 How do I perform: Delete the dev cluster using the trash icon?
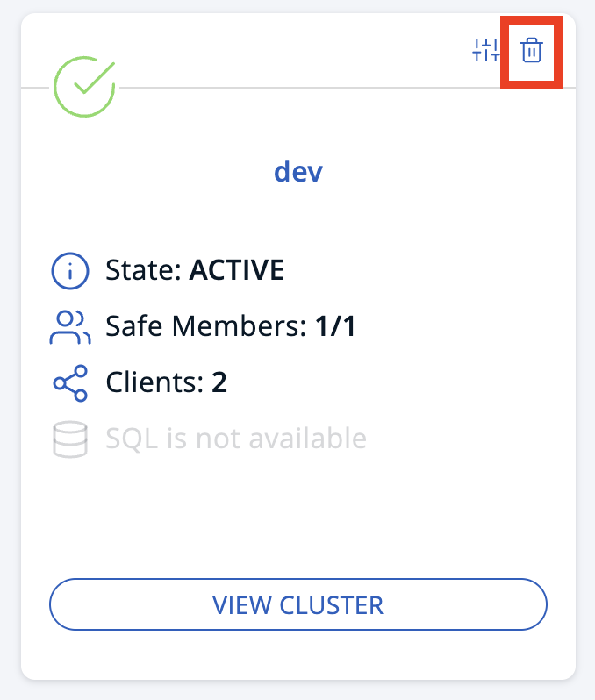point(532,51)
